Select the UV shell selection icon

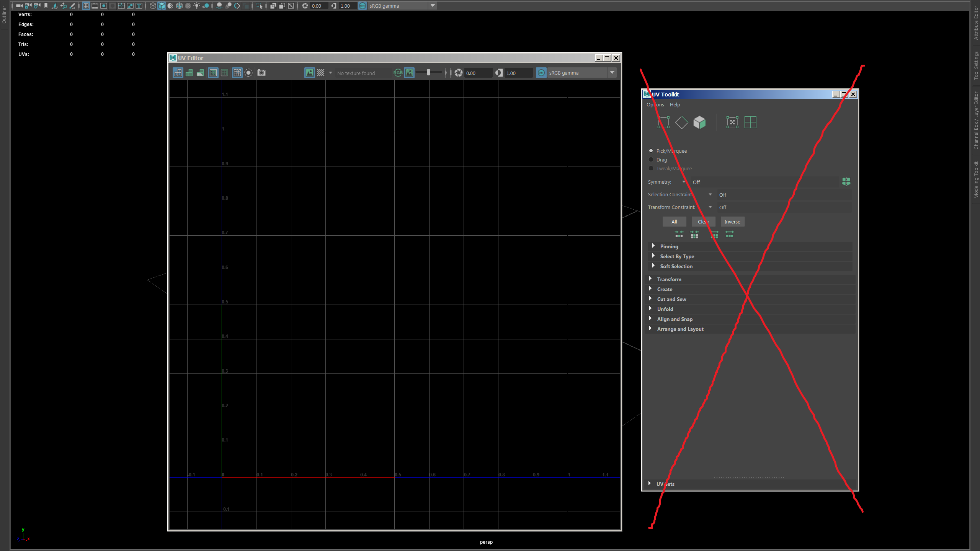click(x=750, y=122)
